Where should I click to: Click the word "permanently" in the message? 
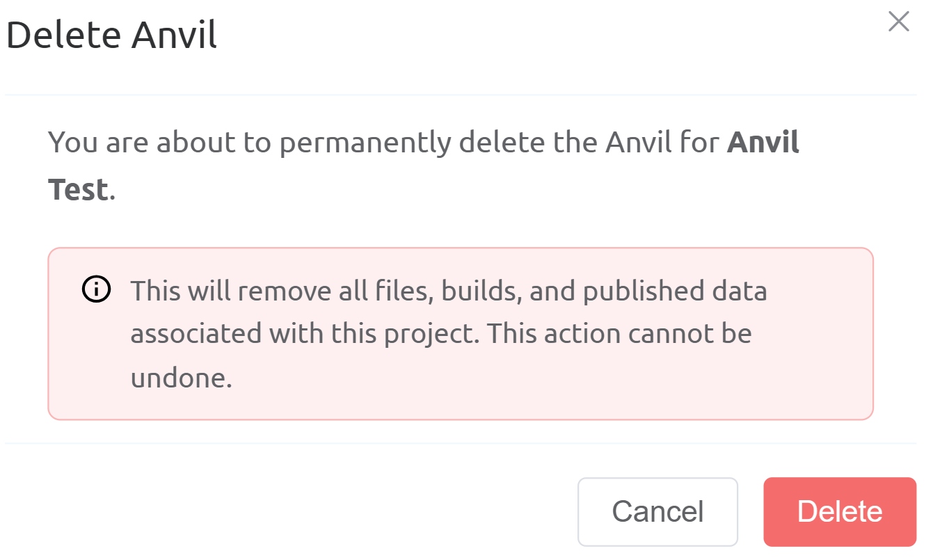pos(368,143)
